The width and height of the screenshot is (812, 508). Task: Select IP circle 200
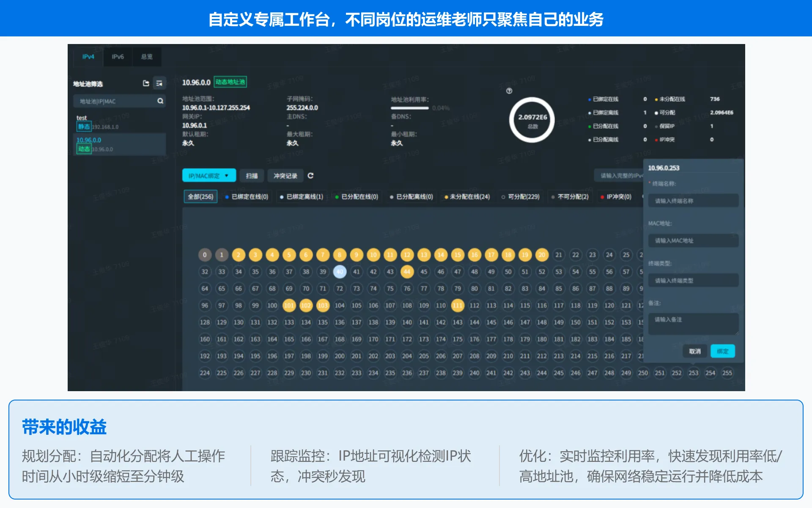(x=340, y=356)
